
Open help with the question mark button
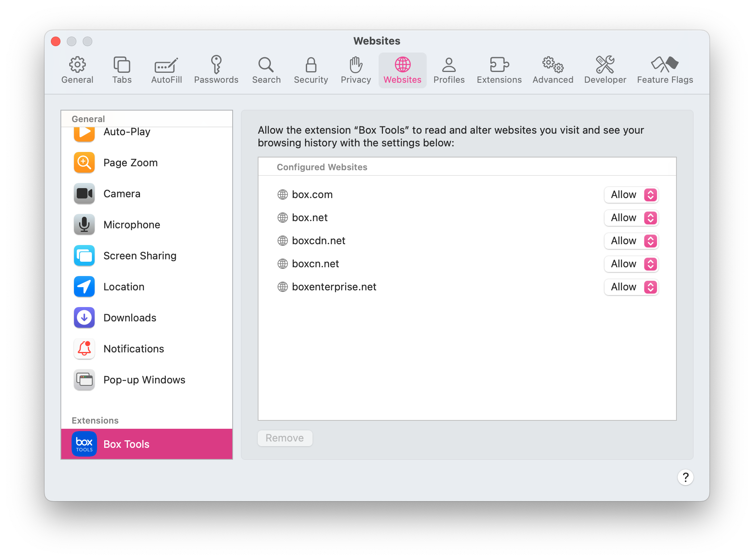(685, 477)
